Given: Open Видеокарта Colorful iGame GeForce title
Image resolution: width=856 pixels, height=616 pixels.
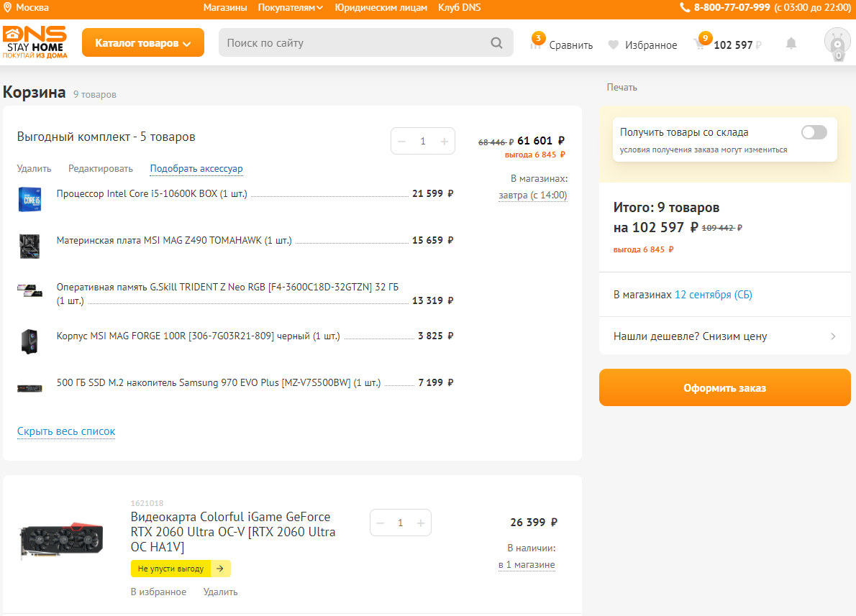Looking at the screenshot, I should (x=233, y=531).
